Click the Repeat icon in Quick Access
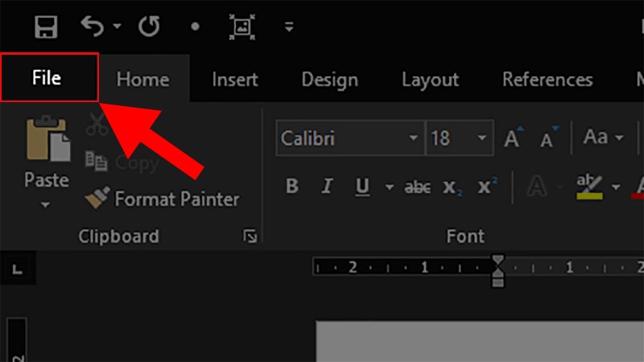Image resolution: width=644 pixels, height=362 pixels. pos(149,27)
